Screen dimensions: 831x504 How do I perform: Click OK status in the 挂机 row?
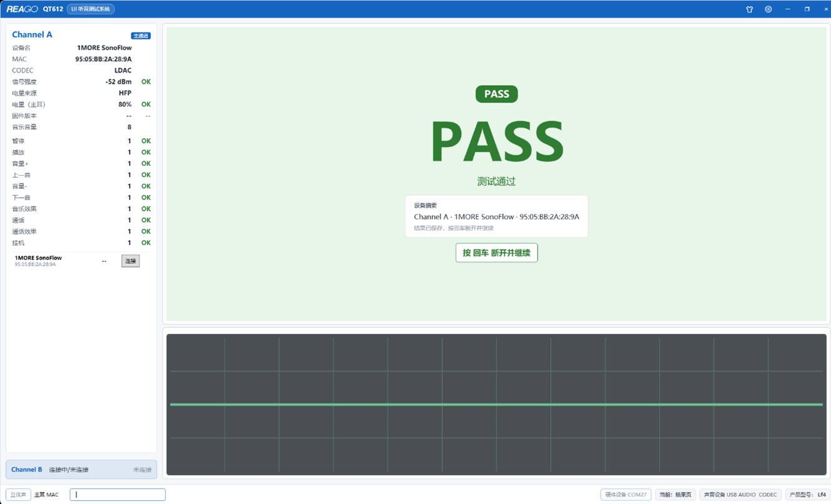(146, 243)
